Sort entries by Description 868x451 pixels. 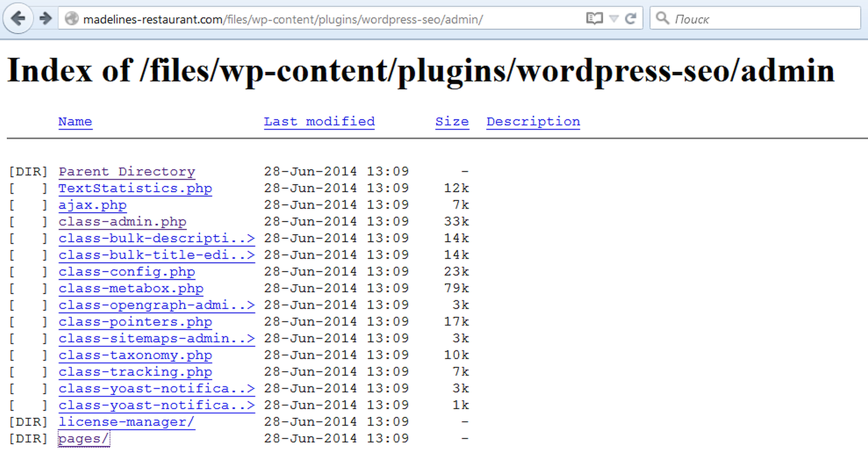point(533,122)
